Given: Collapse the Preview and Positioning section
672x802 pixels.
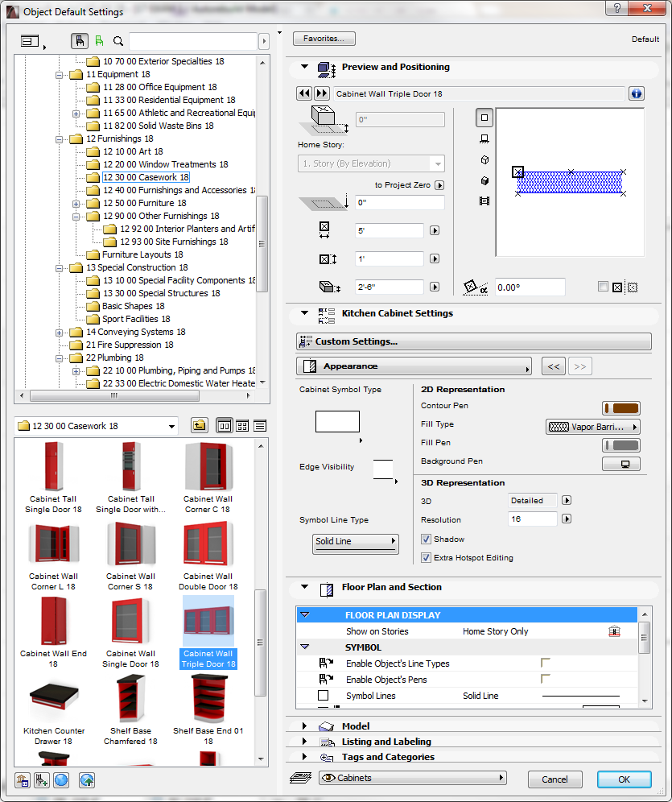Looking at the screenshot, I should click(x=304, y=67).
